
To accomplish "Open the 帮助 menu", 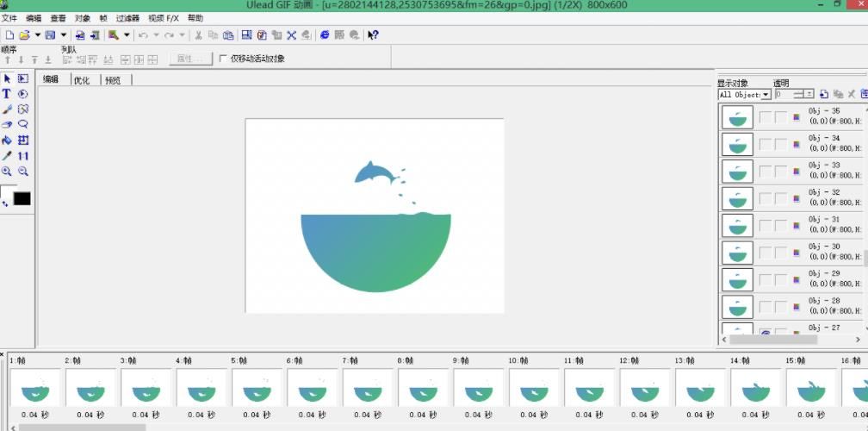I will pyautogui.click(x=195, y=18).
